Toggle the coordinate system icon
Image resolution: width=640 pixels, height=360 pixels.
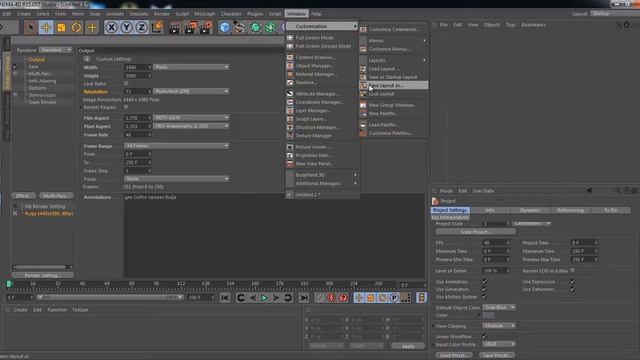point(157,27)
